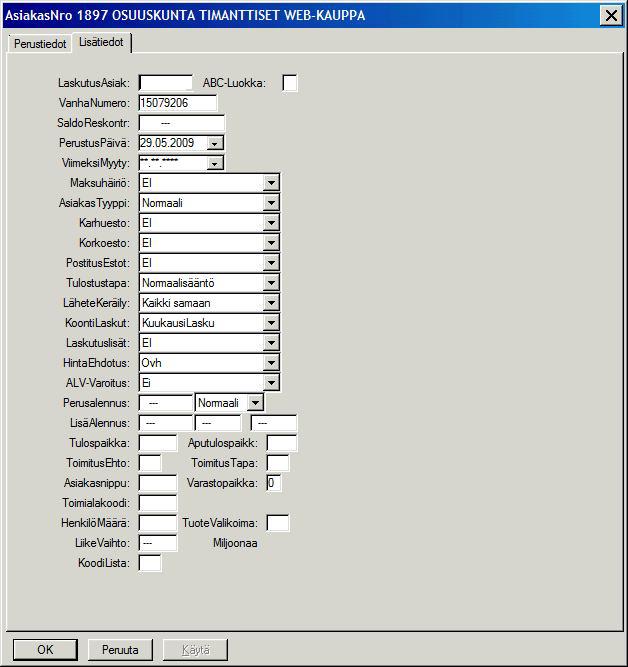Click the LaskutusAsiak input field
Viewport: 628px width, 667px height.
pyautogui.click(x=166, y=83)
